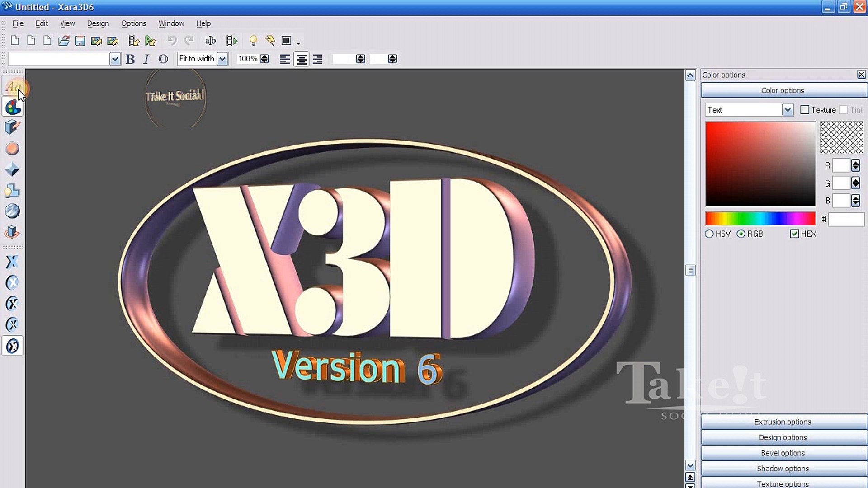Open the font name dropdown arrow
This screenshot has height=488, width=868.
coord(115,59)
